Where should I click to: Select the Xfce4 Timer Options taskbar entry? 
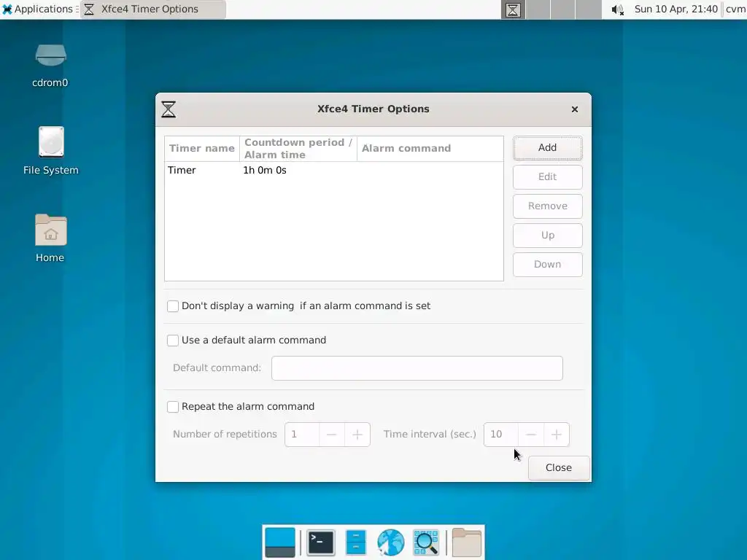[153, 9]
